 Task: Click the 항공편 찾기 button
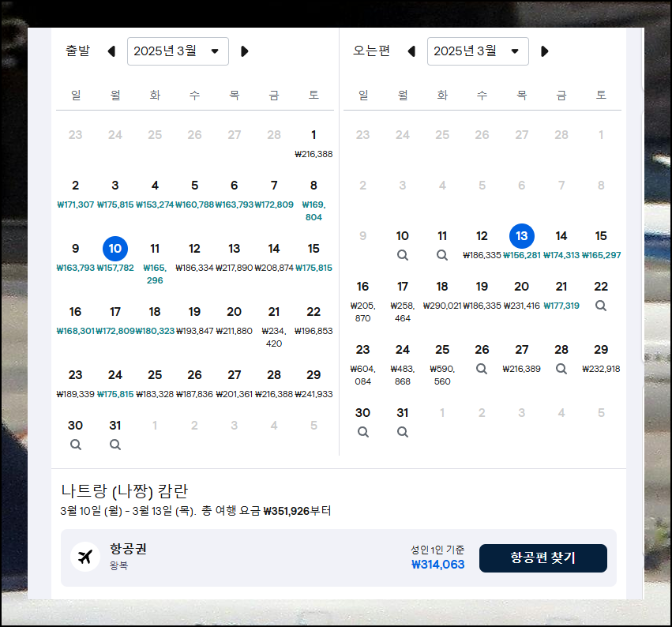(x=543, y=558)
